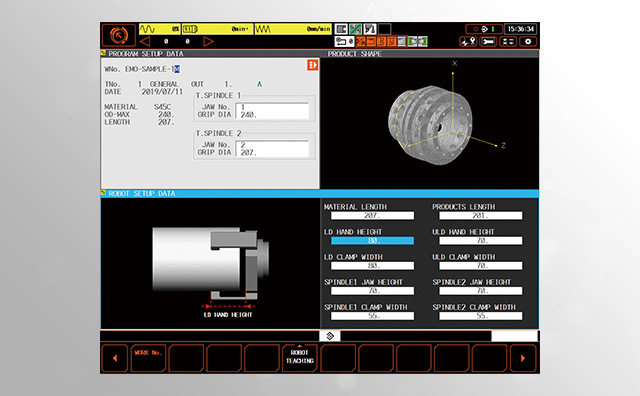Click the parameter list icon near gear

(508, 42)
